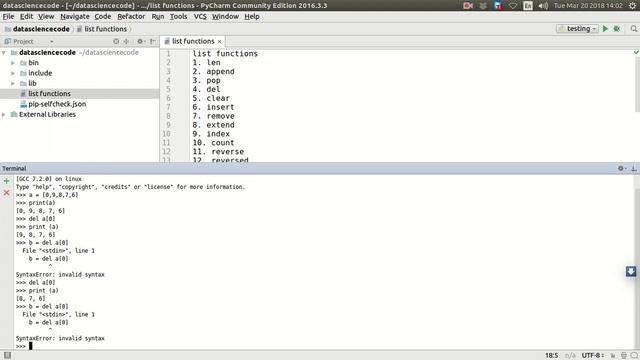This screenshot has height=360, width=640.
Task: Open Terminal panel gear settings
Action: [621, 168]
